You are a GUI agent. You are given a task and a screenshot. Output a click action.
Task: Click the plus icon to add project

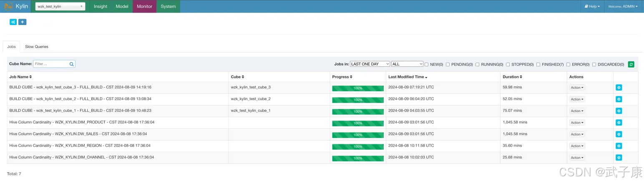pyautogui.click(x=22, y=22)
